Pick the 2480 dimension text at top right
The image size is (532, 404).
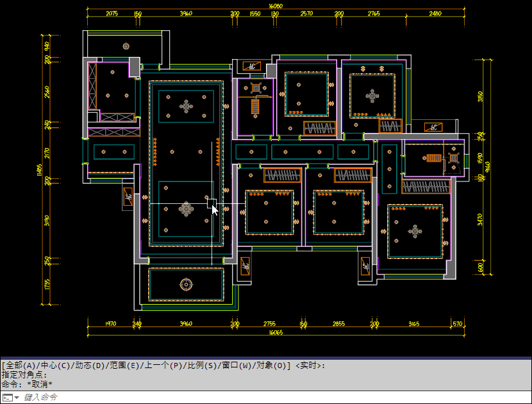435,13
